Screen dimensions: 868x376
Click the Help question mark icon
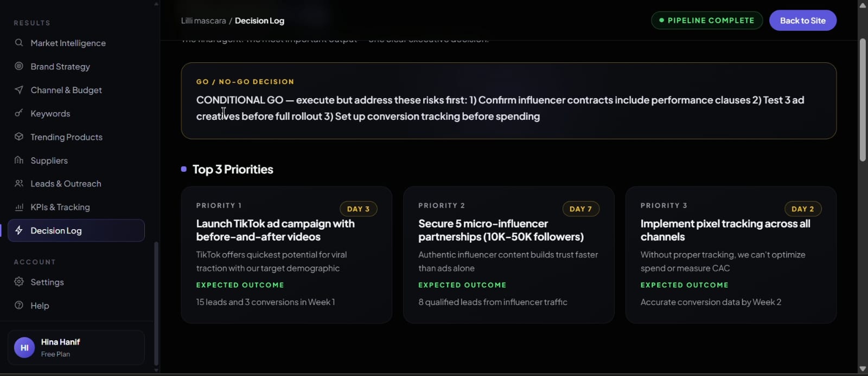19,305
